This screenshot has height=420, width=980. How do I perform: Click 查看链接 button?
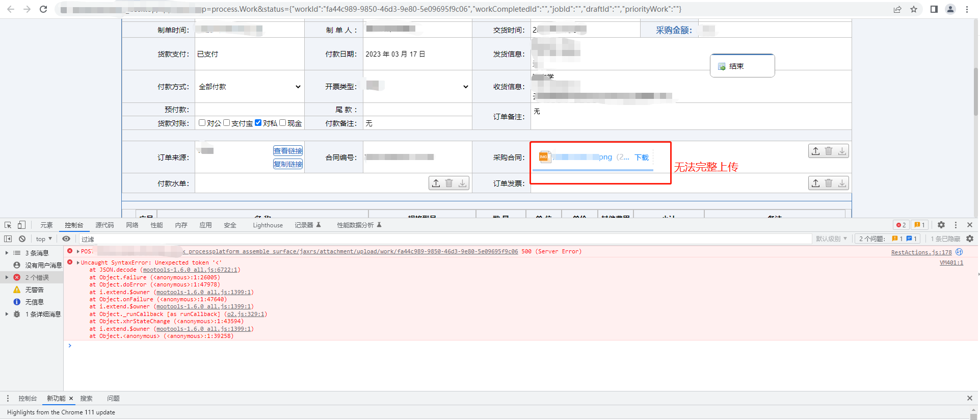pyautogui.click(x=288, y=151)
